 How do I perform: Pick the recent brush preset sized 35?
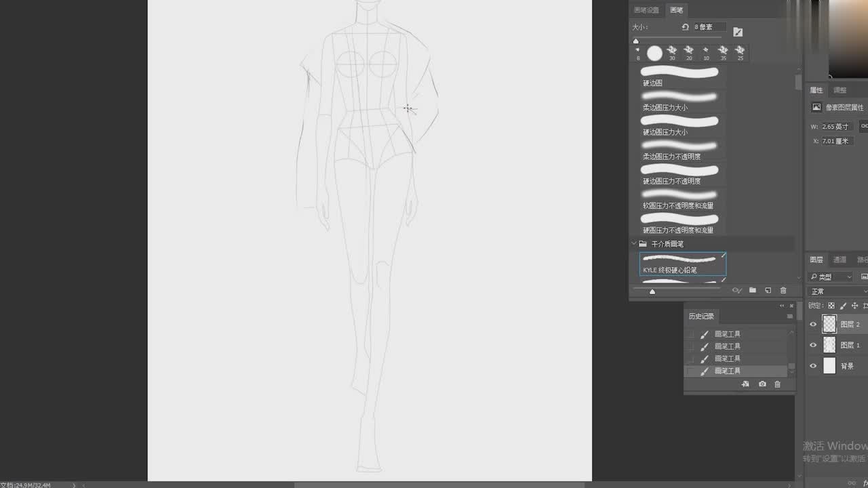(723, 54)
